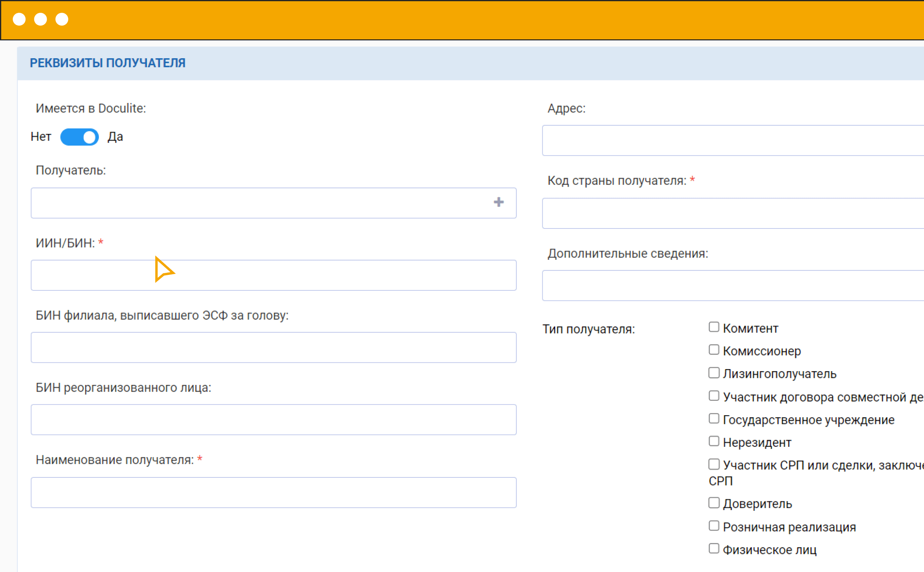Click the ИИН/БИН input field
This screenshot has width=924, height=572.
(273, 276)
